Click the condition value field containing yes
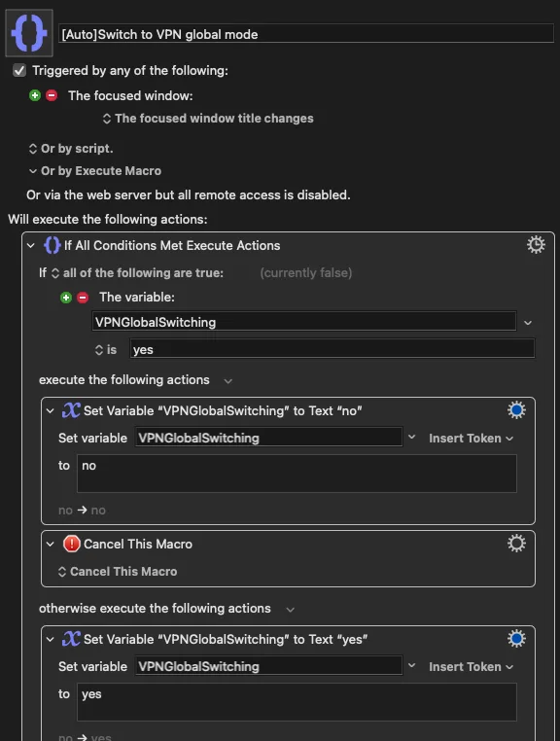 coord(332,349)
